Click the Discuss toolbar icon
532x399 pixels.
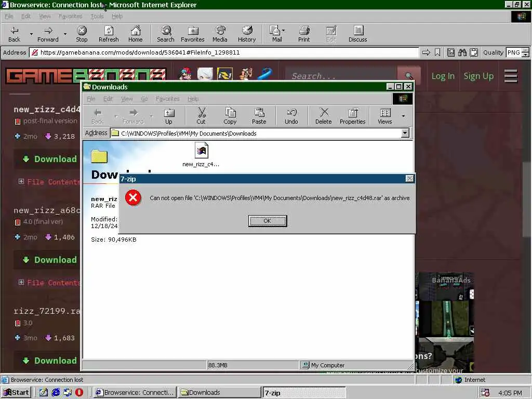[357, 34]
